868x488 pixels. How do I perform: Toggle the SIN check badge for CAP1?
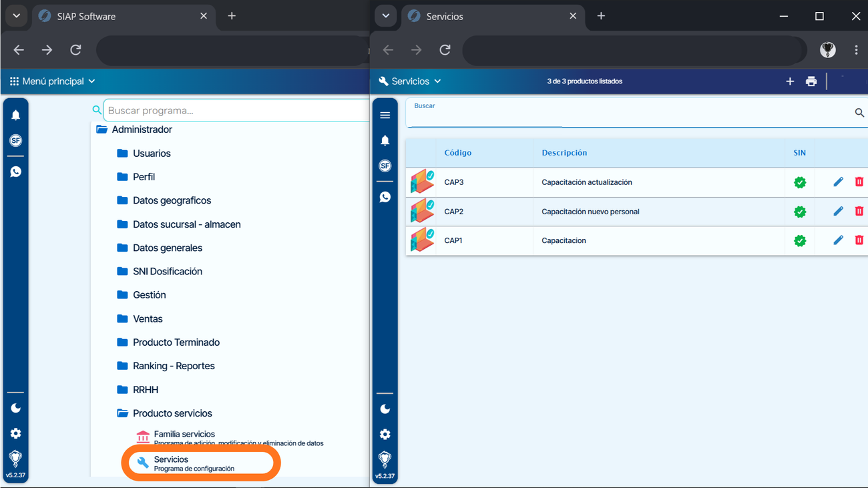[799, 240]
